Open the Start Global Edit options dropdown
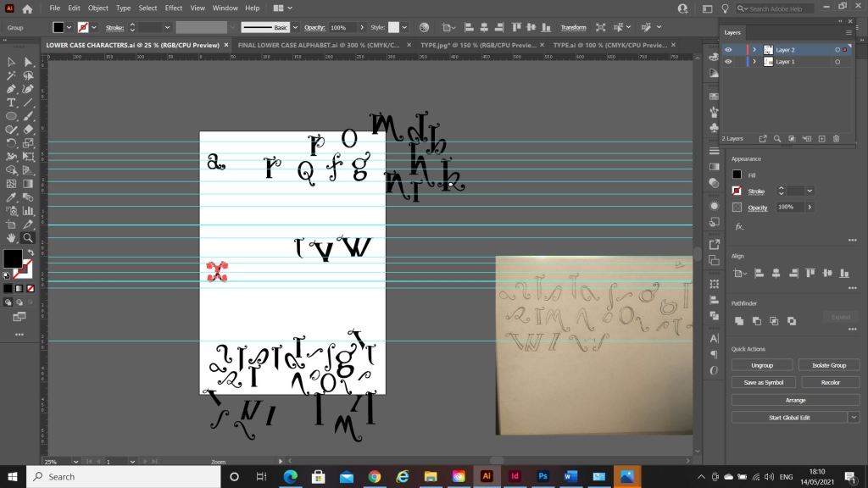 854,418
